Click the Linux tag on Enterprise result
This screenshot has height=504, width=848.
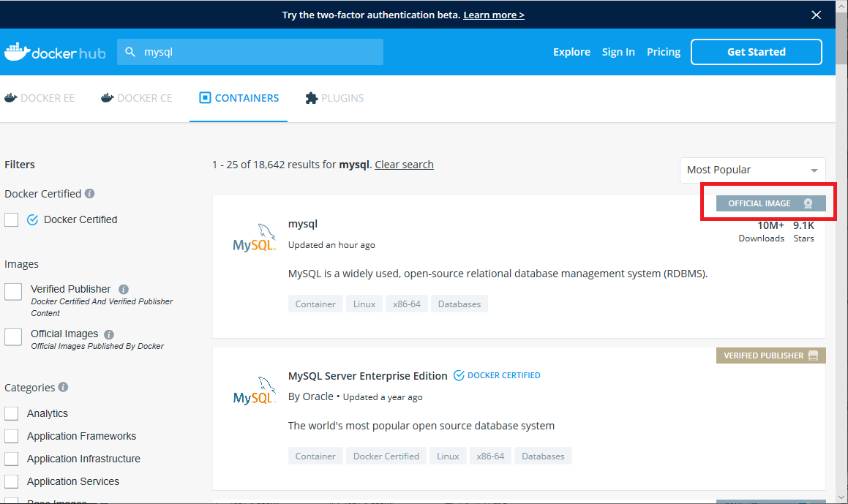448,456
